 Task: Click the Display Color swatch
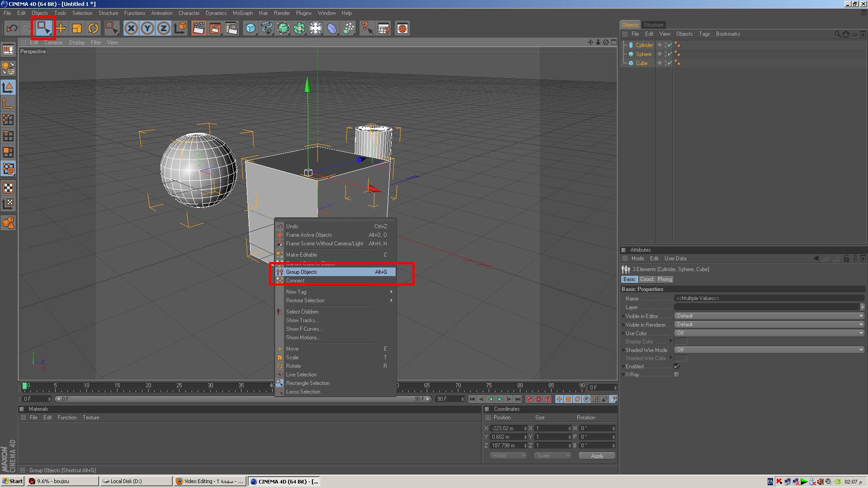[680, 342]
